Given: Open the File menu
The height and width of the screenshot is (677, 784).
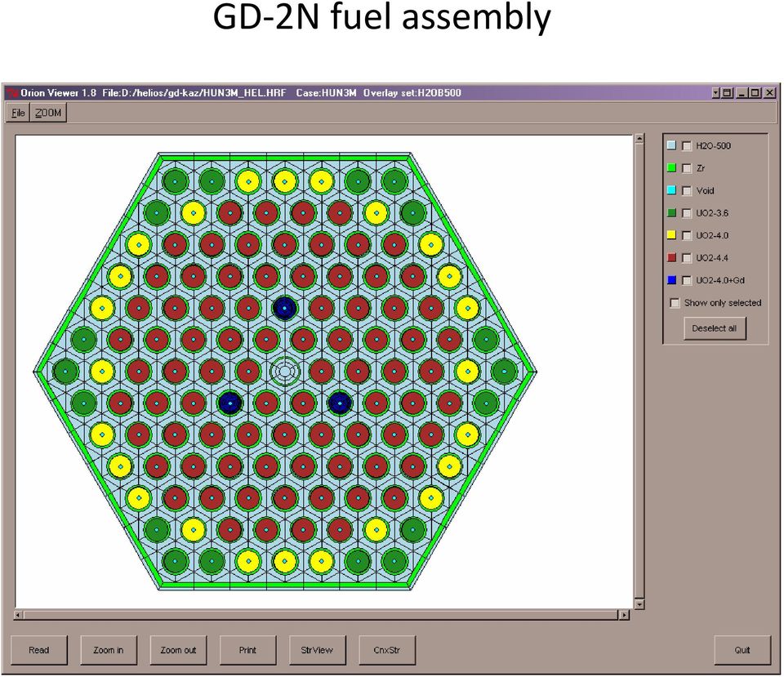Looking at the screenshot, I should [18, 113].
